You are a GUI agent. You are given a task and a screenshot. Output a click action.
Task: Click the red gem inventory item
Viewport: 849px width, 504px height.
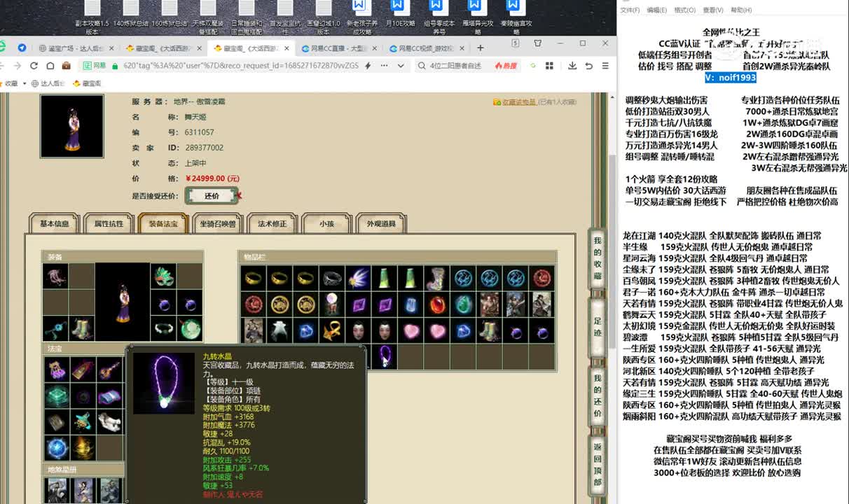(437, 304)
